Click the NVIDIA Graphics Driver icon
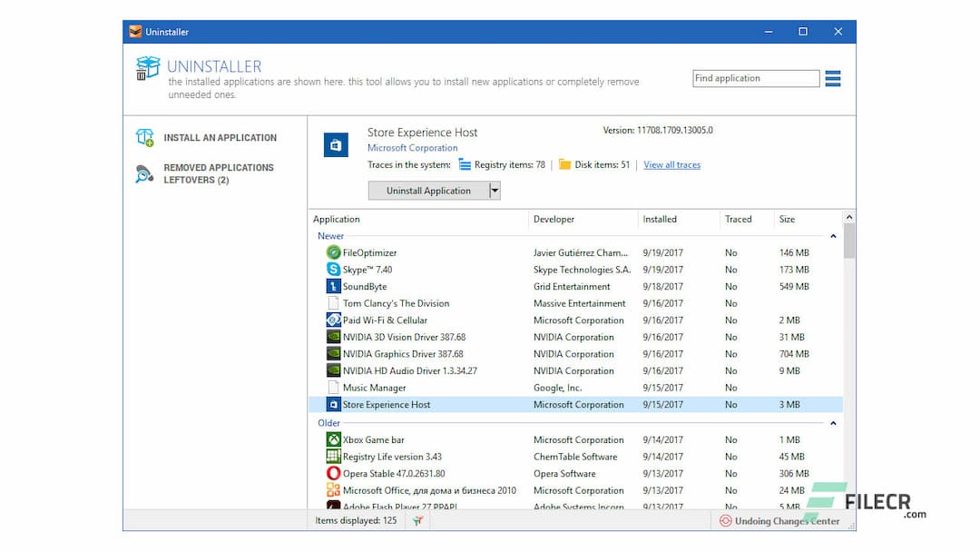 point(335,353)
